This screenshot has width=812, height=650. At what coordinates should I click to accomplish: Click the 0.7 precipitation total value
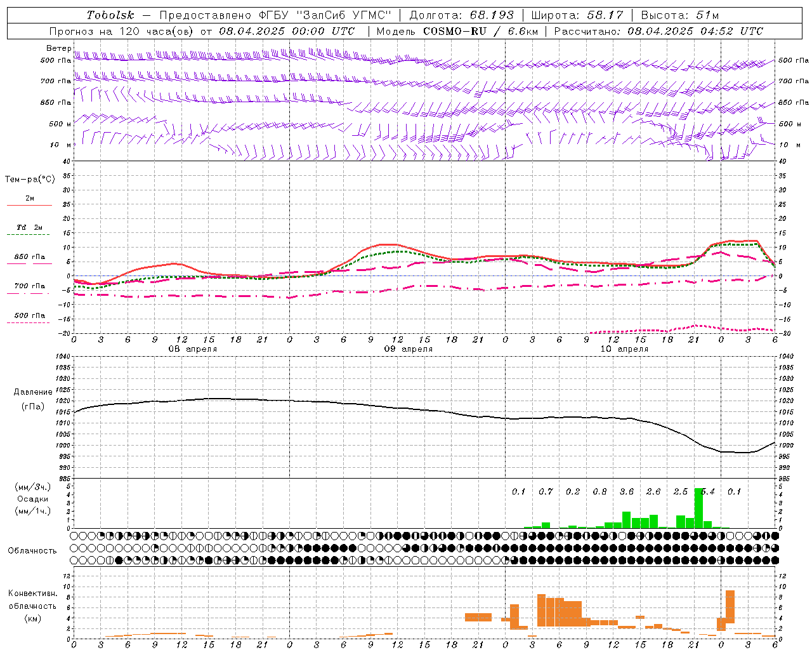[546, 492]
